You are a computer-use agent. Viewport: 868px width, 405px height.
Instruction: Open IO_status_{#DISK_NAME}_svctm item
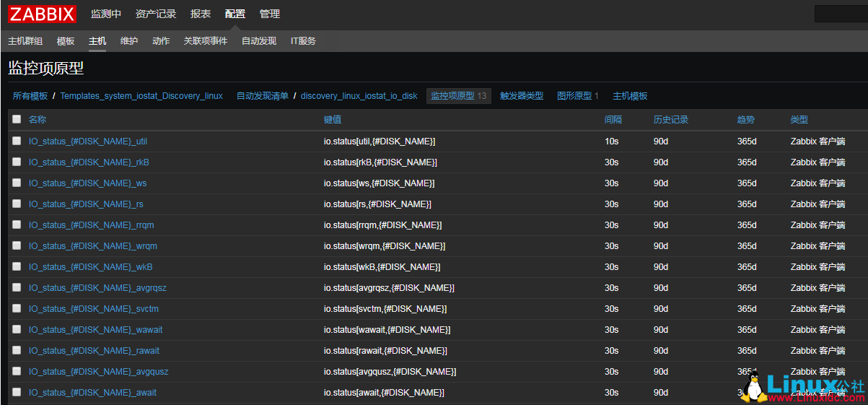(x=94, y=309)
